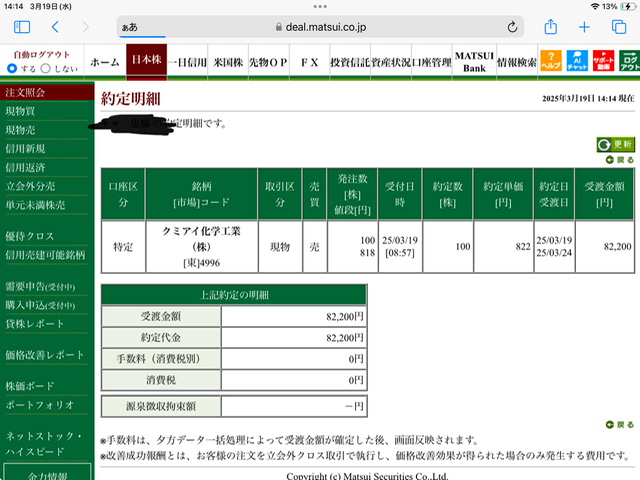Open the 資産状況 tab
The width and height of the screenshot is (640, 480).
click(x=391, y=62)
